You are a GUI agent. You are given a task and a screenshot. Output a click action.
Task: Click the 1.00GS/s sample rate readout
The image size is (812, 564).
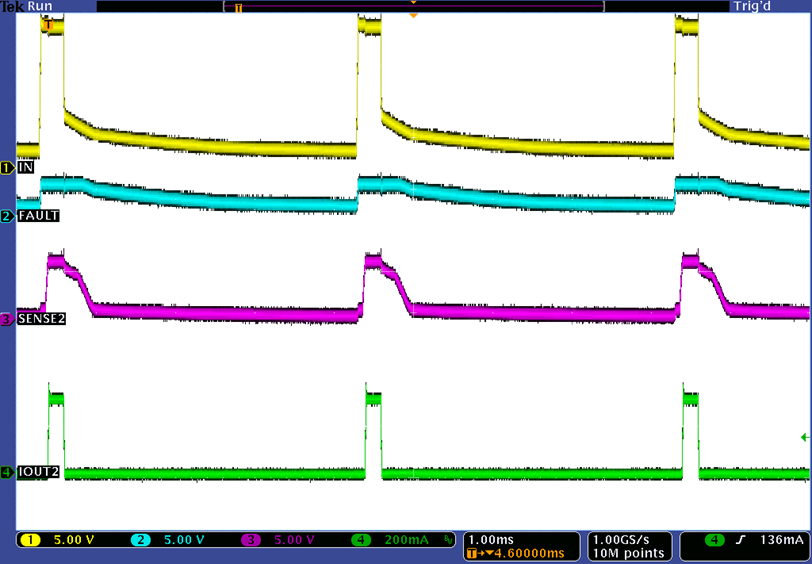click(x=621, y=540)
